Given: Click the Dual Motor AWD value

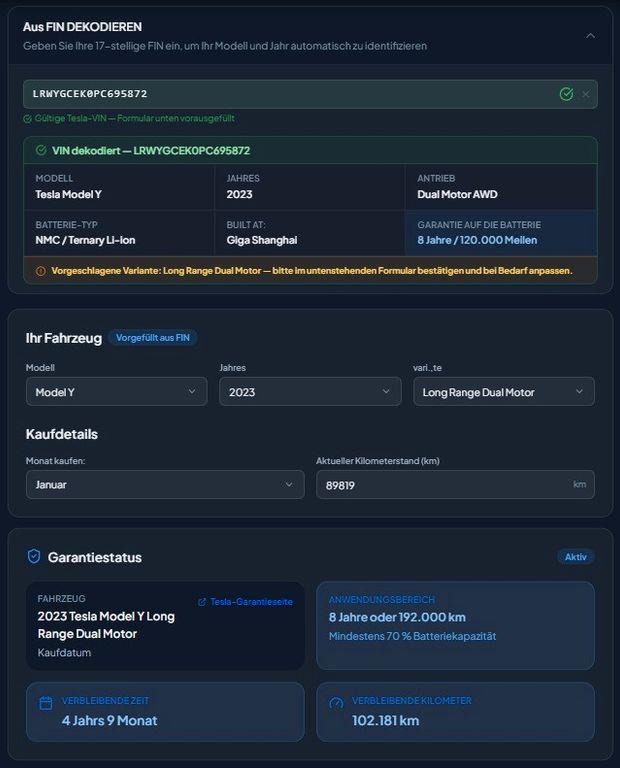Looking at the screenshot, I should (x=457, y=194).
